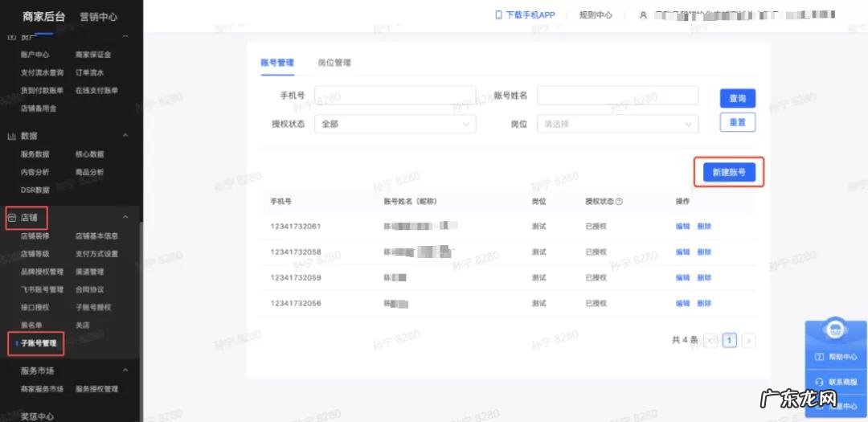Focus the 账号姓名 input field
Screen dimensions: 868x422
pos(618,96)
